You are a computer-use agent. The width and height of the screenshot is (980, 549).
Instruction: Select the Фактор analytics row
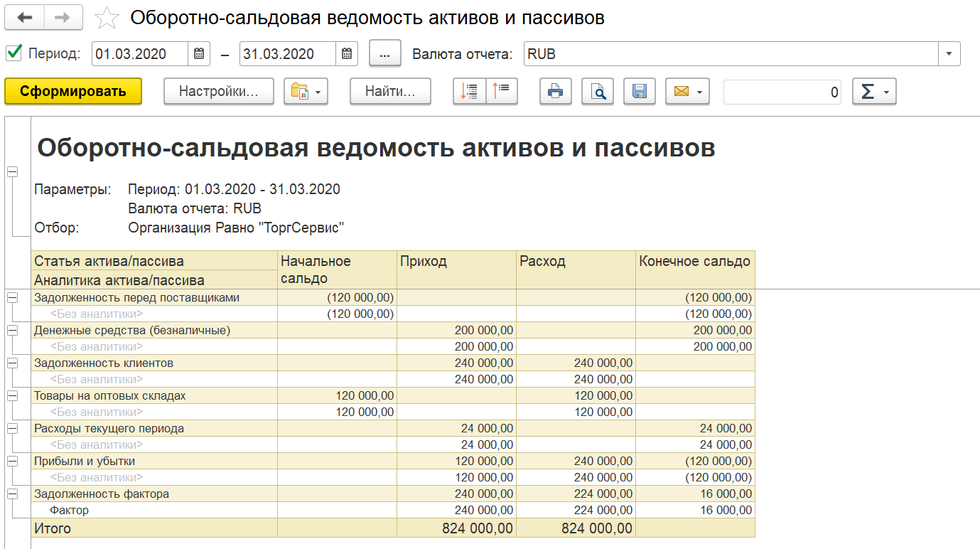(154, 510)
